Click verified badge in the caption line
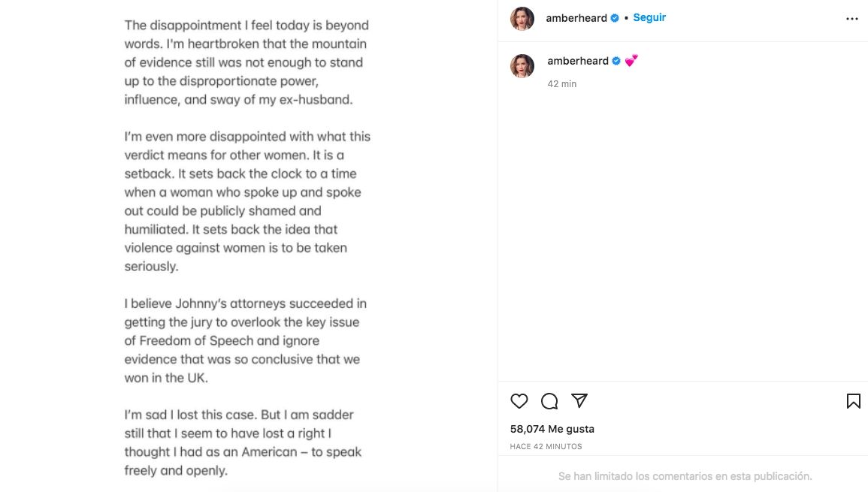The image size is (868, 492). pyautogui.click(x=616, y=62)
